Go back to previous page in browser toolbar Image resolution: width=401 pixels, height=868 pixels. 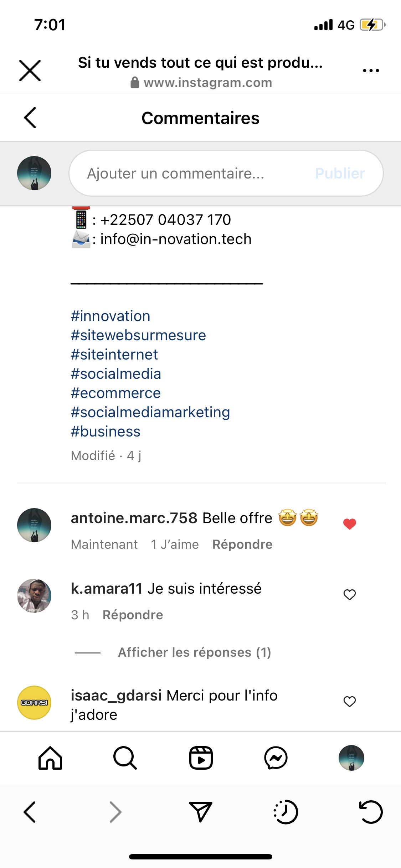[x=30, y=812]
